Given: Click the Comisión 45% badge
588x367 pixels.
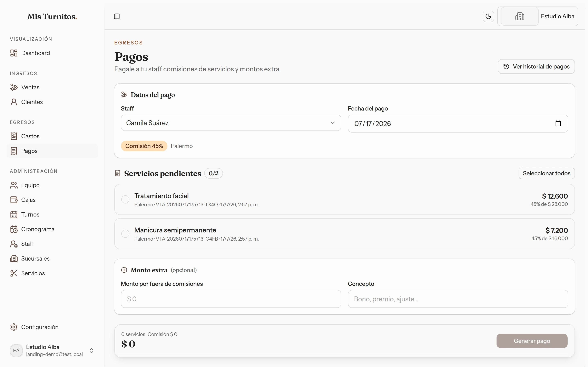Looking at the screenshot, I should (x=144, y=146).
